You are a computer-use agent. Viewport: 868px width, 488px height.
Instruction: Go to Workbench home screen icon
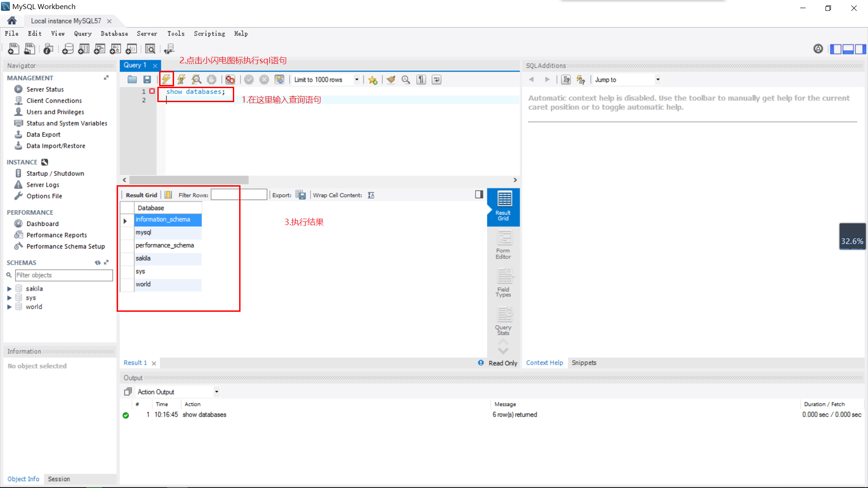click(x=12, y=21)
